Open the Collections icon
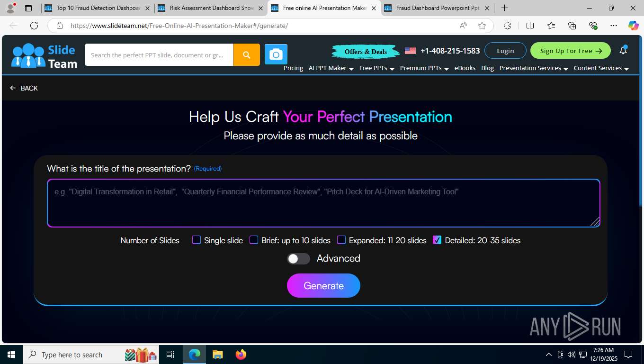The image size is (644, 364). coord(572,26)
